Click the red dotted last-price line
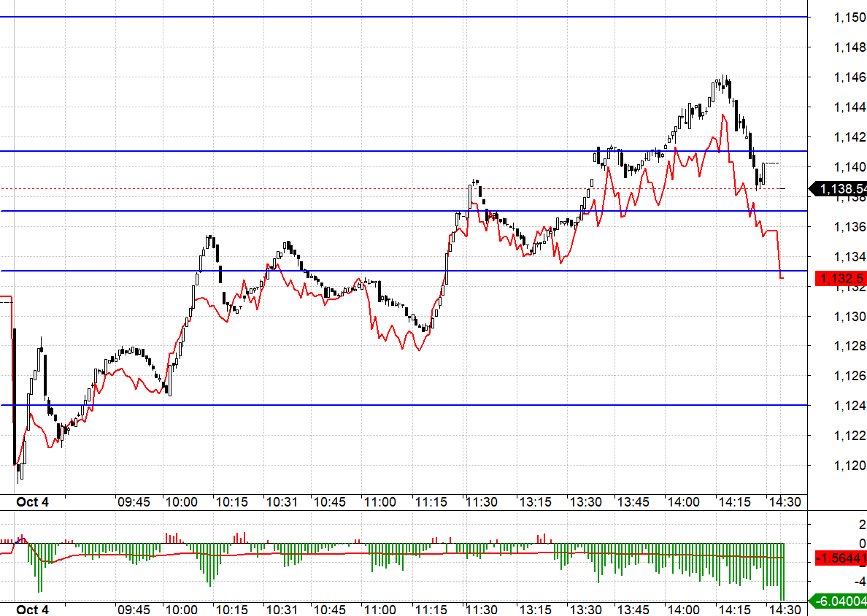 (x=292, y=188)
